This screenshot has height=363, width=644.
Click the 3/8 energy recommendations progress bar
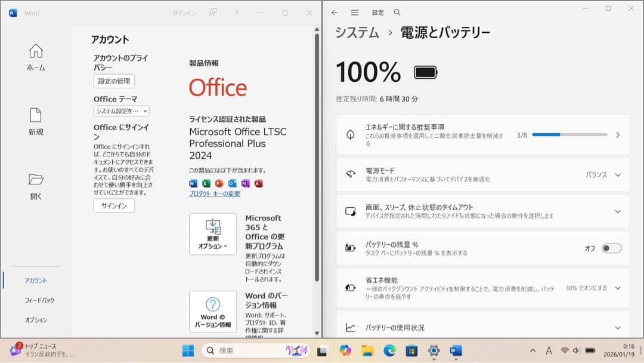569,135
